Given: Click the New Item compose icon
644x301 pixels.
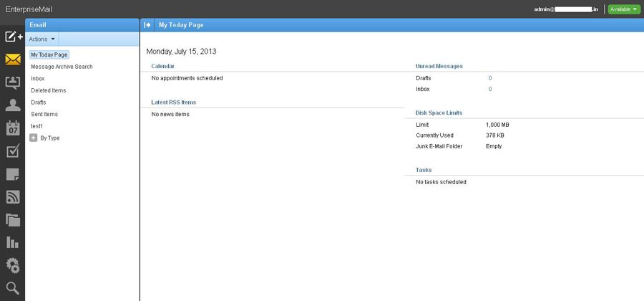Looking at the screenshot, I should point(13,37).
